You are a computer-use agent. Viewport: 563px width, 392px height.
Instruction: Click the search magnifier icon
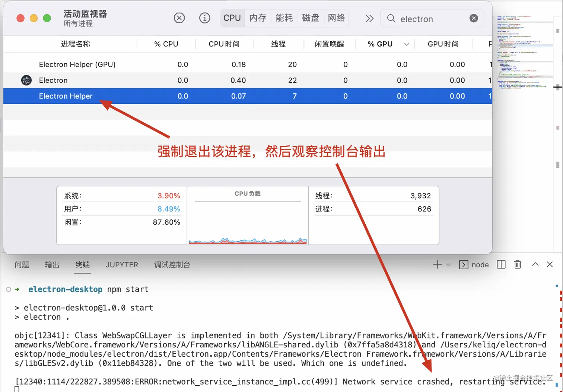click(391, 19)
